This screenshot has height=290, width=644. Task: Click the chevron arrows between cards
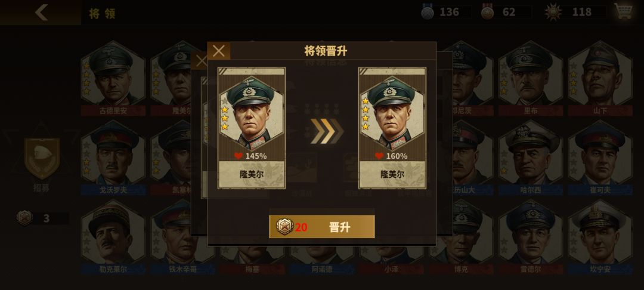click(x=327, y=131)
